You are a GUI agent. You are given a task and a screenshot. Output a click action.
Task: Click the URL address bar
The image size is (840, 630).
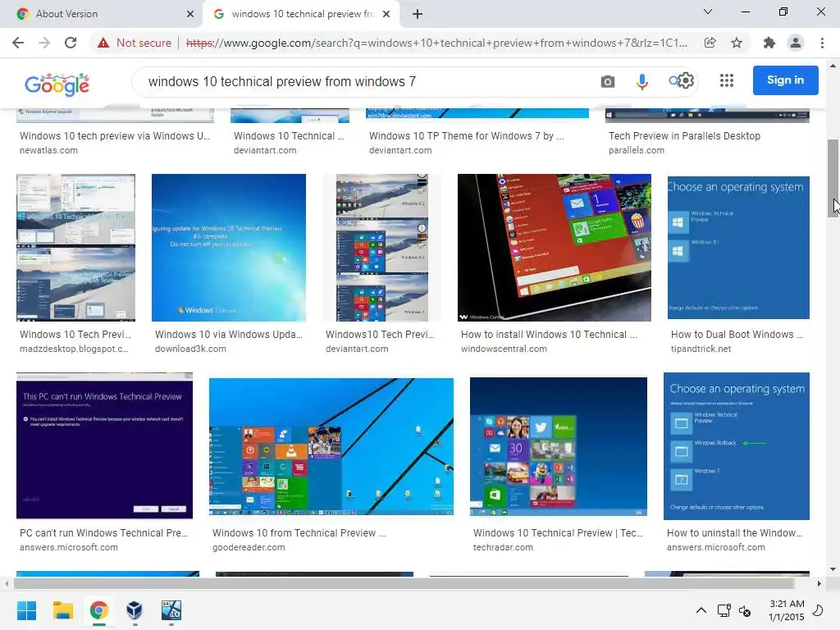(x=436, y=43)
